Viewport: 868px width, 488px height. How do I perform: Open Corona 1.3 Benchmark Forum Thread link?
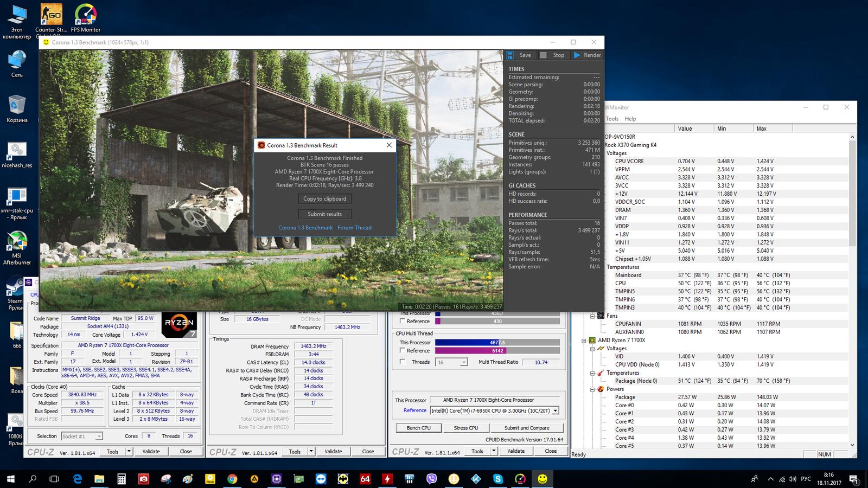(324, 228)
